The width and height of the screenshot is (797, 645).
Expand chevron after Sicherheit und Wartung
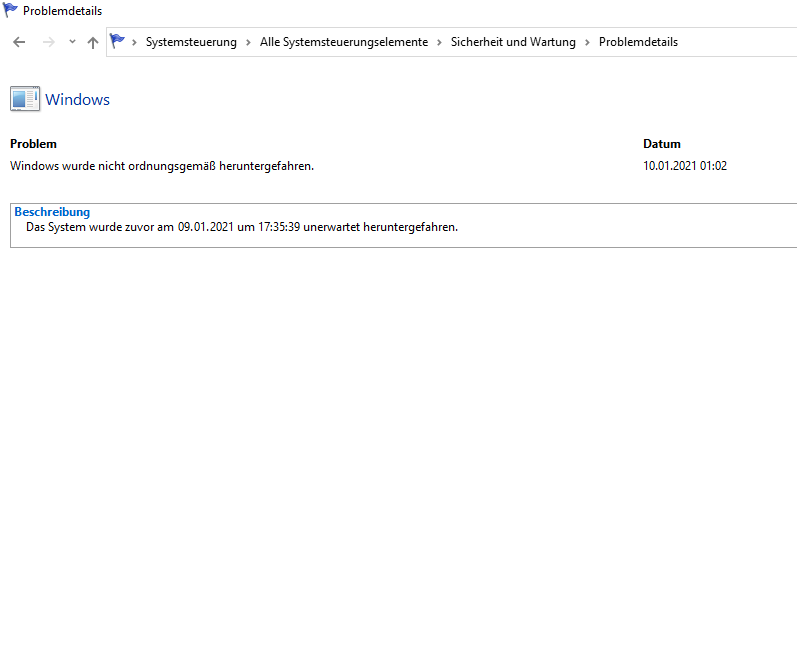pos(587,42)
